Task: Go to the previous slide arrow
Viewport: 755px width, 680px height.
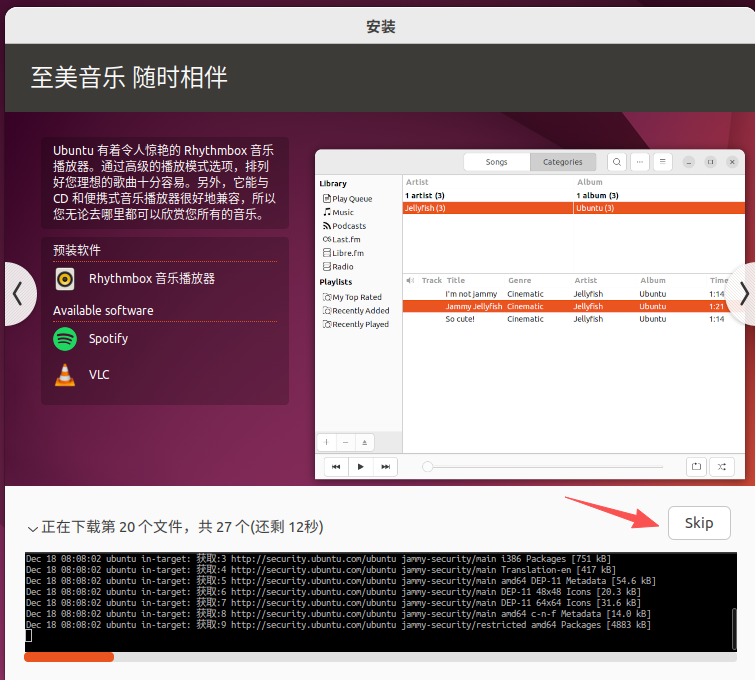Action: [x=19, y=294]
